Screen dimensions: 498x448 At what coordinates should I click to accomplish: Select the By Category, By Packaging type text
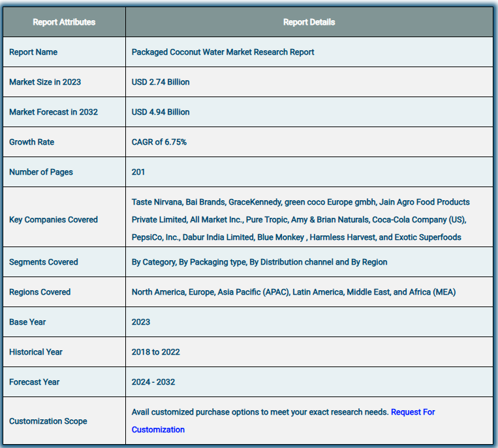pyautogui.click(x=259, y=262)
